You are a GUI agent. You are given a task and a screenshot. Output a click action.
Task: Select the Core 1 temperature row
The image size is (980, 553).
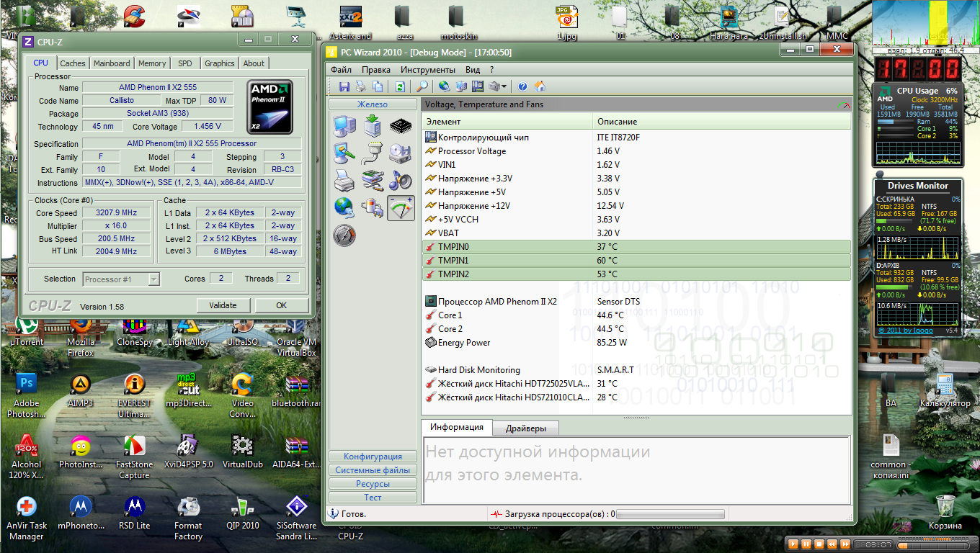pos(636,315)
